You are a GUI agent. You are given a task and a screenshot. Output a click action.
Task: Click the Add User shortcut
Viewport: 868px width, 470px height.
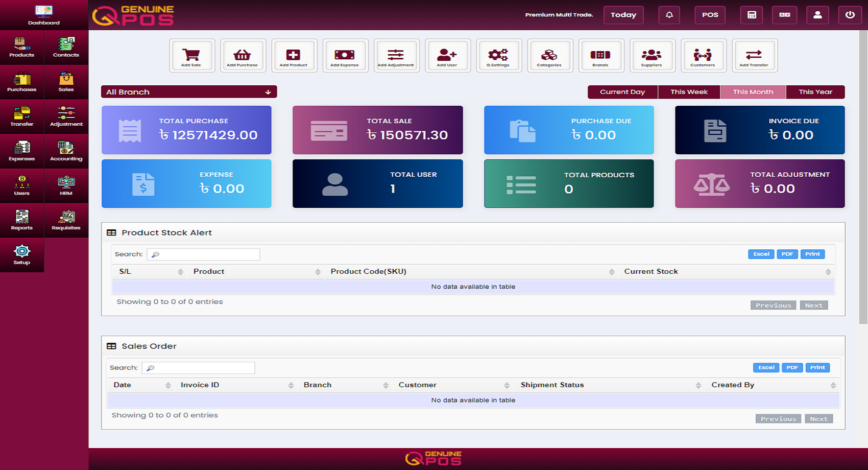point(447,56)
